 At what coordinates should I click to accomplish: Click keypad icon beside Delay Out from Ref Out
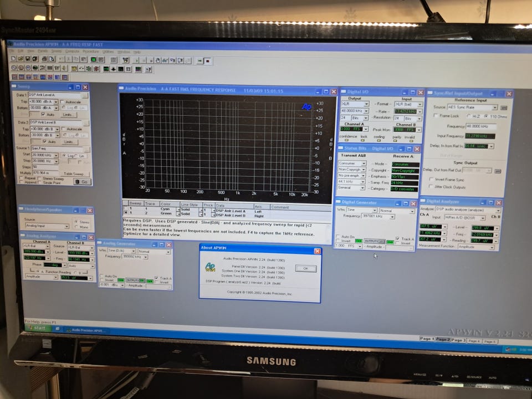coord(498,171)
